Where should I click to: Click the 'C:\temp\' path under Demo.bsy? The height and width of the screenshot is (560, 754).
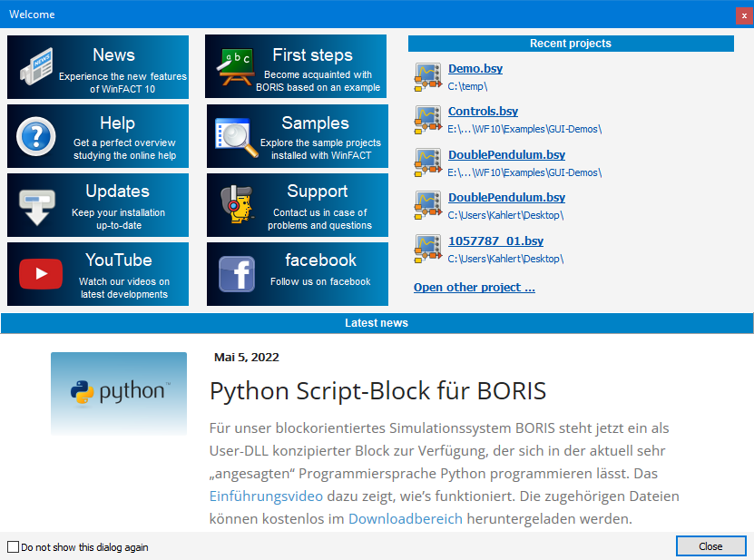click(x=467, y=86)
